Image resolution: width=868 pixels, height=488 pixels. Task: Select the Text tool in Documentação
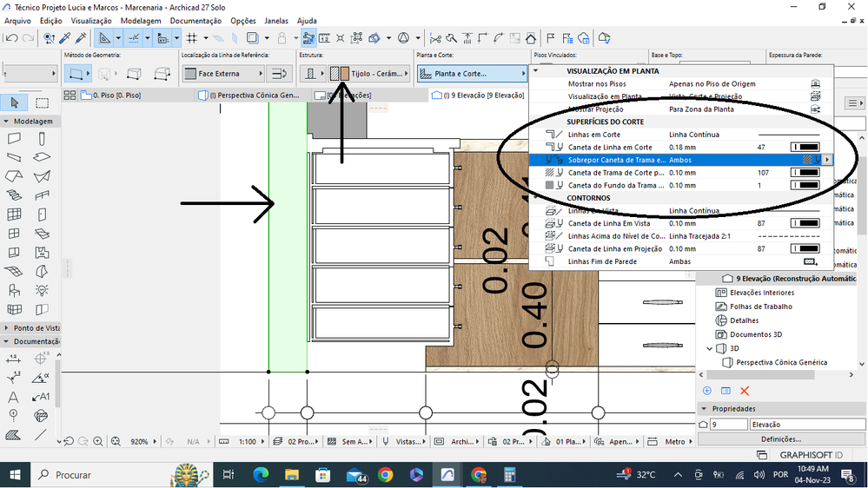pos(14,397)
